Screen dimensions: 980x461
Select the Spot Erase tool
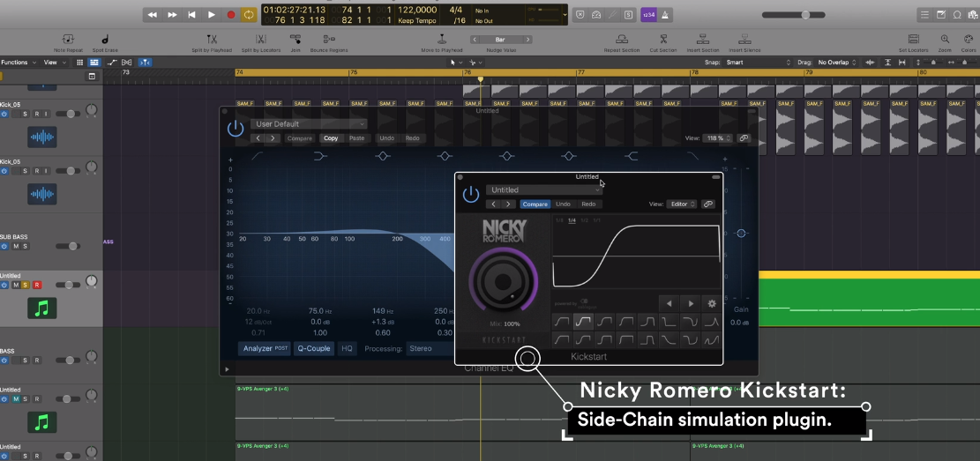(105, 40)
